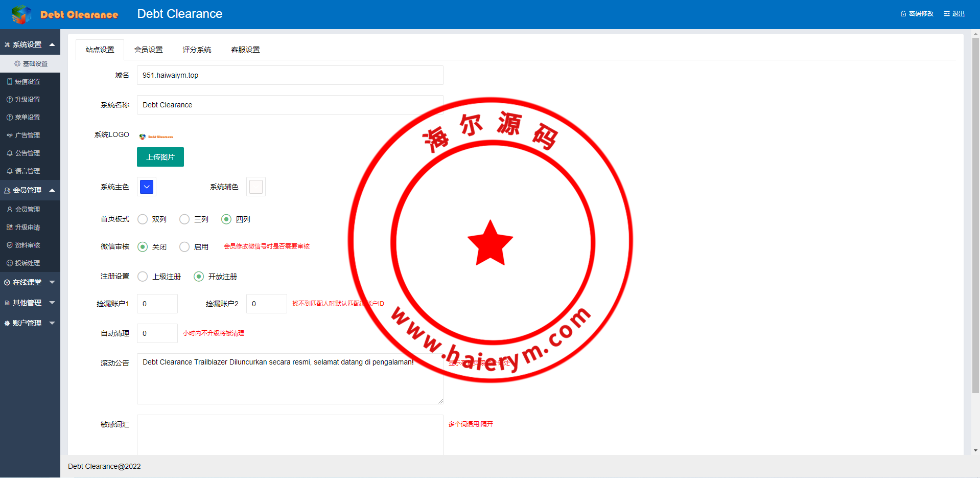Click the 广告管理 sidebar icon
The image size is (980, 478).
click(x=10, y=135)
